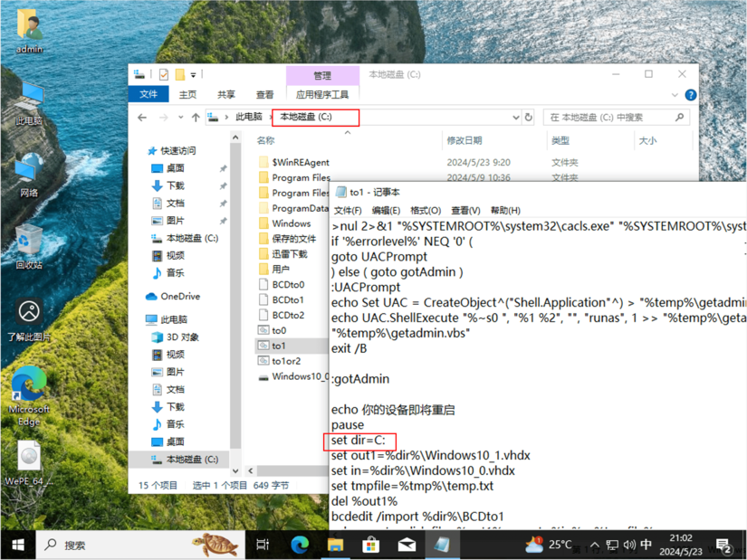Open the Mail app from the taskbar

[407, 545]
